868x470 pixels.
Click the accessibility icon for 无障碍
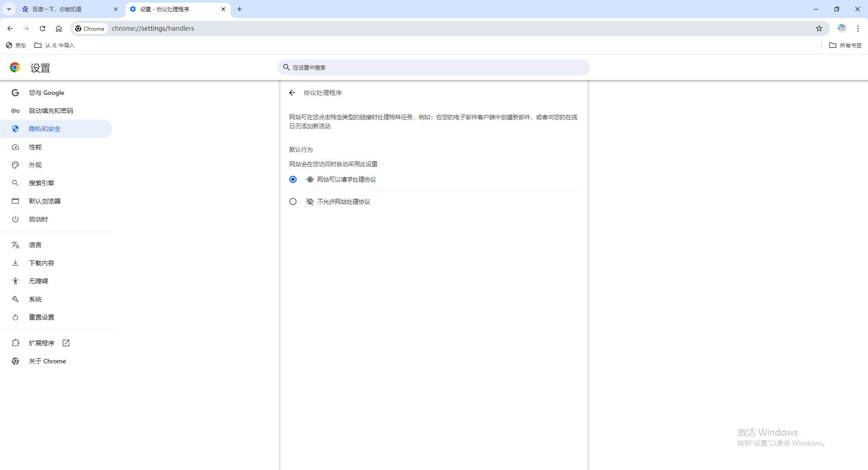15,281
